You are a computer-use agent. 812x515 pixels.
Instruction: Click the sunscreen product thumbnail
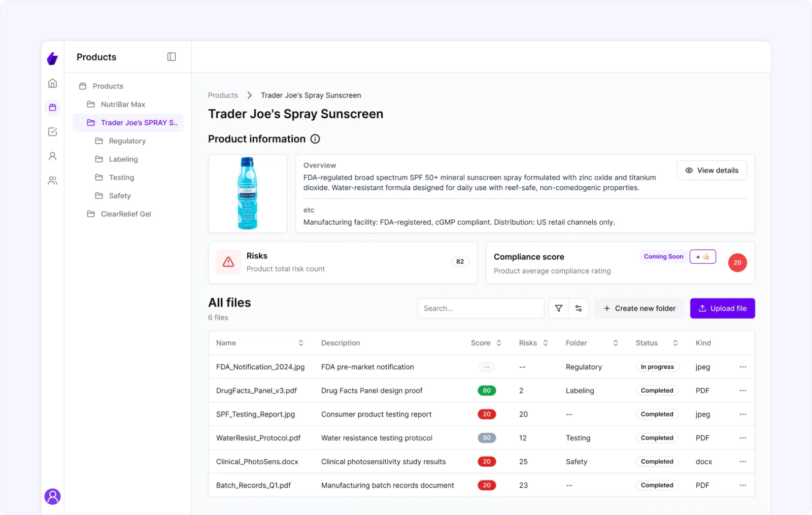(248, 194)
